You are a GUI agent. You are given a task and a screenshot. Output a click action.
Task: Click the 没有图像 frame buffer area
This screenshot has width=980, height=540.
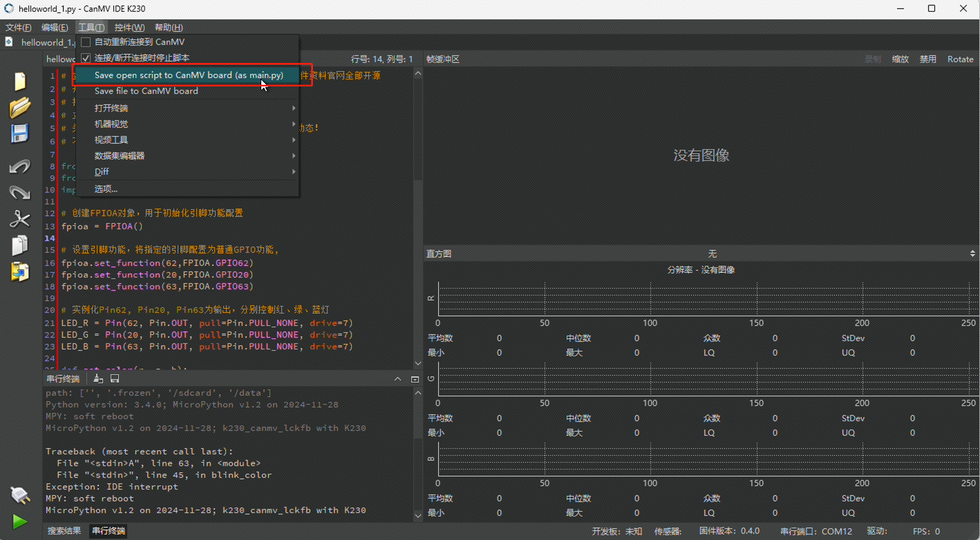pos(701,155)
